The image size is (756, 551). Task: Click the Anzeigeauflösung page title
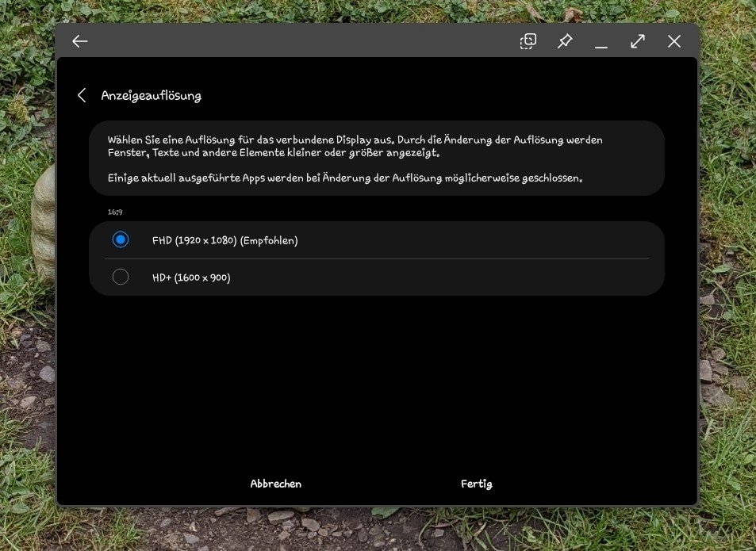point(151,96)
